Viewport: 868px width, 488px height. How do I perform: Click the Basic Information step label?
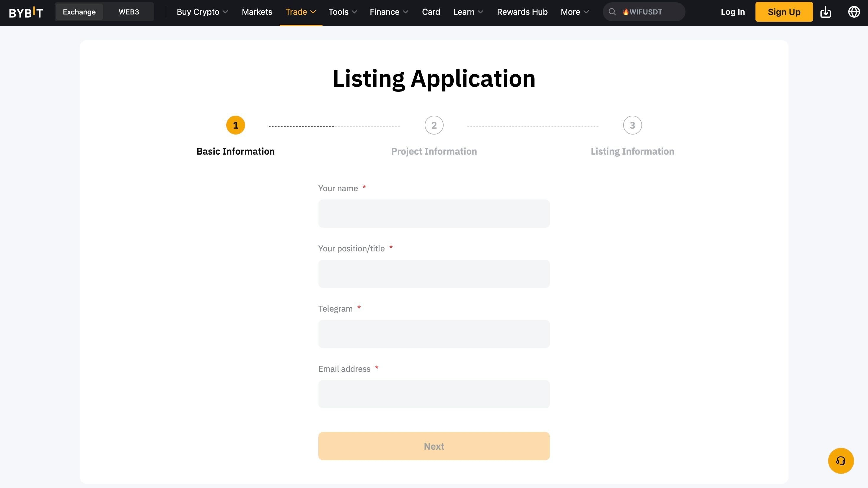coord(236,151)
